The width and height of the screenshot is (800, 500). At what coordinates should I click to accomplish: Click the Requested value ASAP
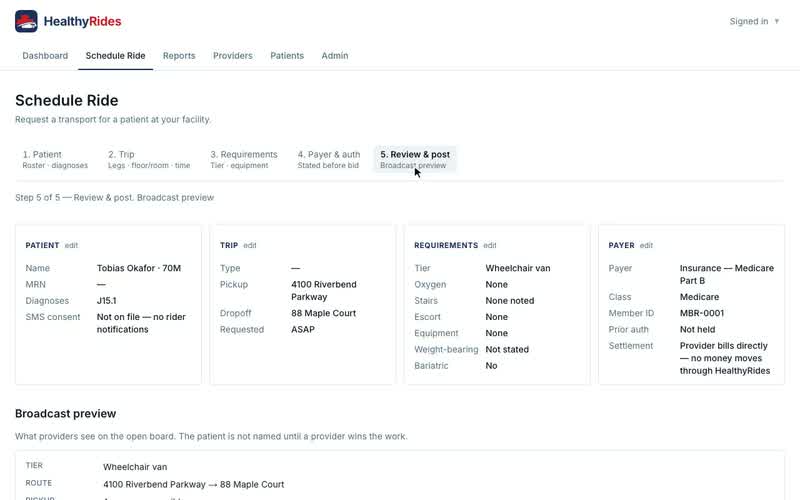point(303,330)
